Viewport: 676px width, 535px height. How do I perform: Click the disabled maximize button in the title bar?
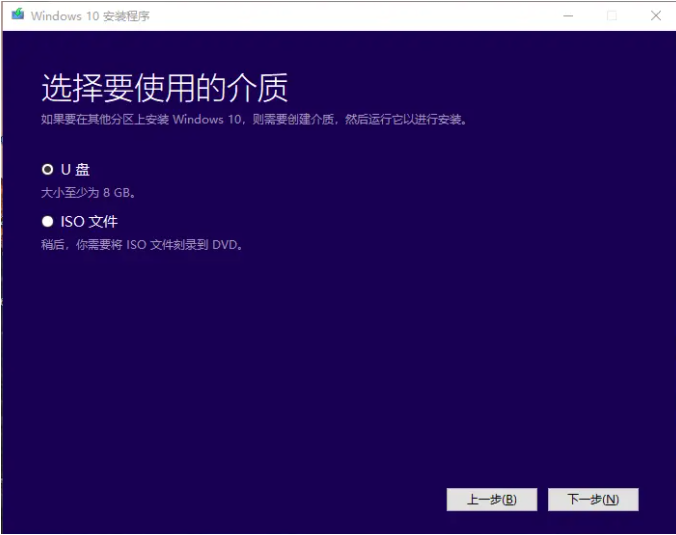pos(612,16)
